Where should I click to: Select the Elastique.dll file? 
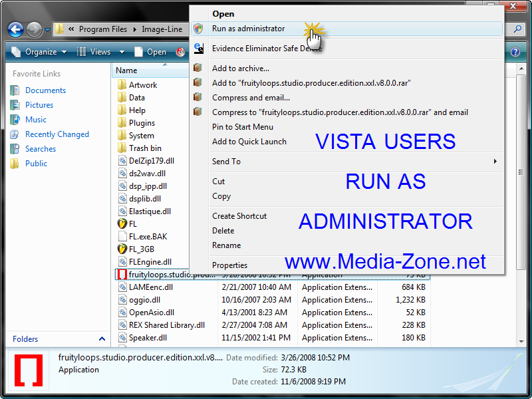coord(150,211)
